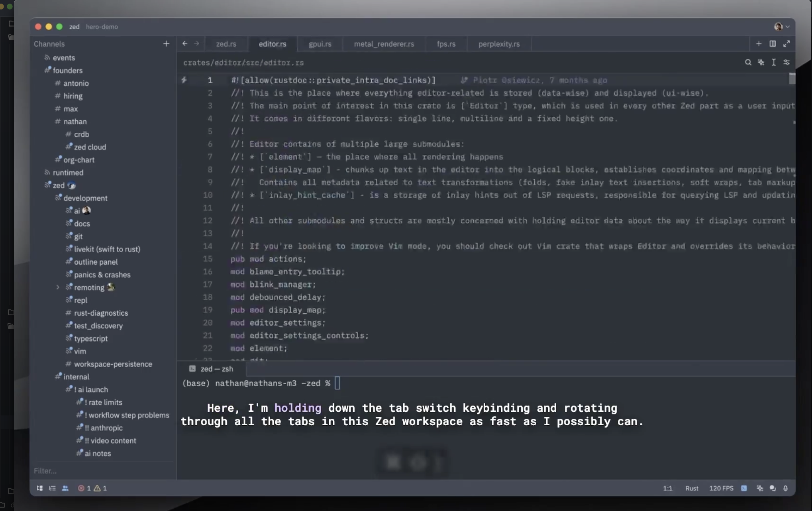Expand the remoting channel chevron

pos(58,287)
